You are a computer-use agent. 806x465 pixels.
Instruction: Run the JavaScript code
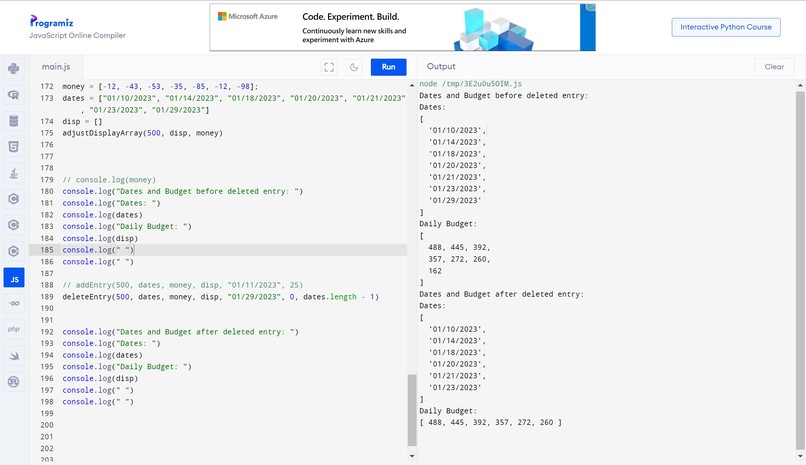[x=389, y=67]
